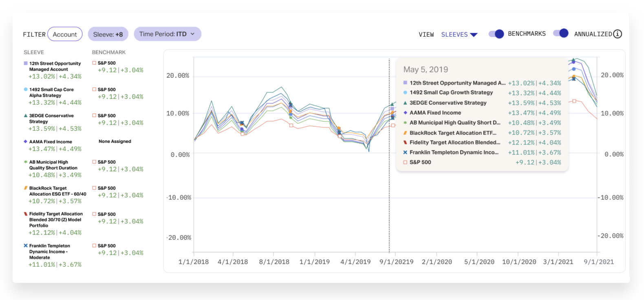The width and height of the screenshot is (644, 300).
Task: Click the 12th Street Opportunity purple square icon
Action: click(26, 64)
